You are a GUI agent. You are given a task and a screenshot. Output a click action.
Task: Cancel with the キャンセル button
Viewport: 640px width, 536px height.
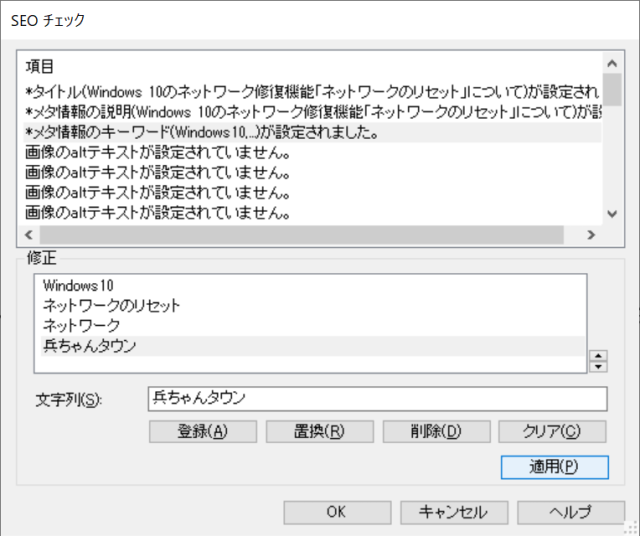coord(454,512)
